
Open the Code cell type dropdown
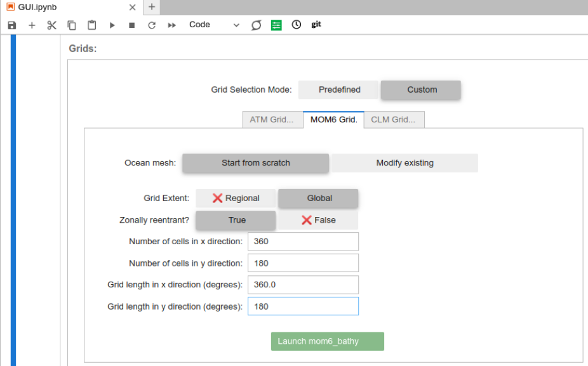214,25
